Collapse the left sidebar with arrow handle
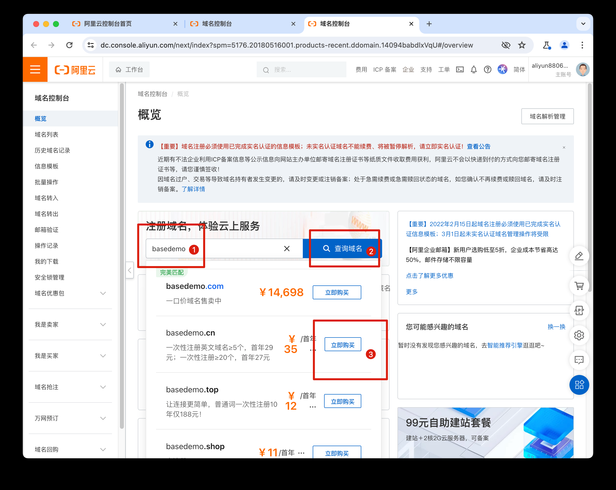 130,270
